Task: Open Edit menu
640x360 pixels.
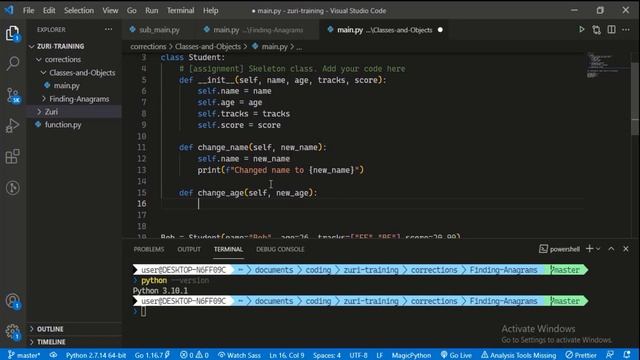Action: coord(49,10)
